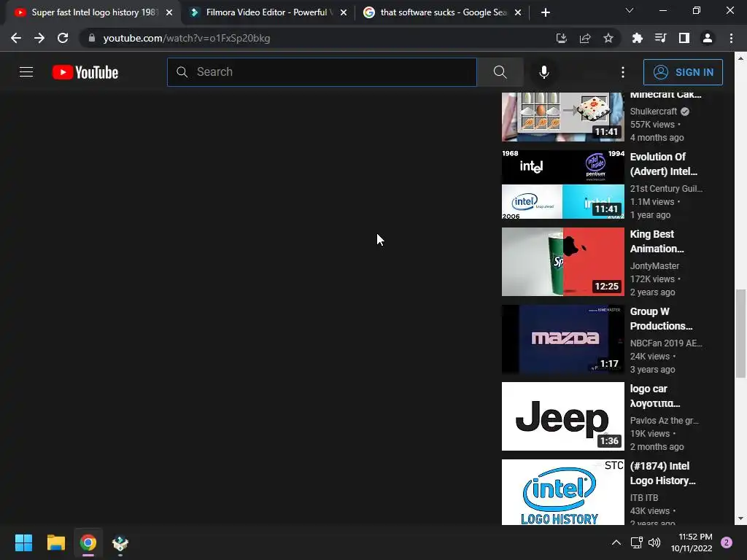Viewport: 747px width, 560px height.
Task: Open the Mazda Group W thumbnail
Action: [x=562, y=339]
